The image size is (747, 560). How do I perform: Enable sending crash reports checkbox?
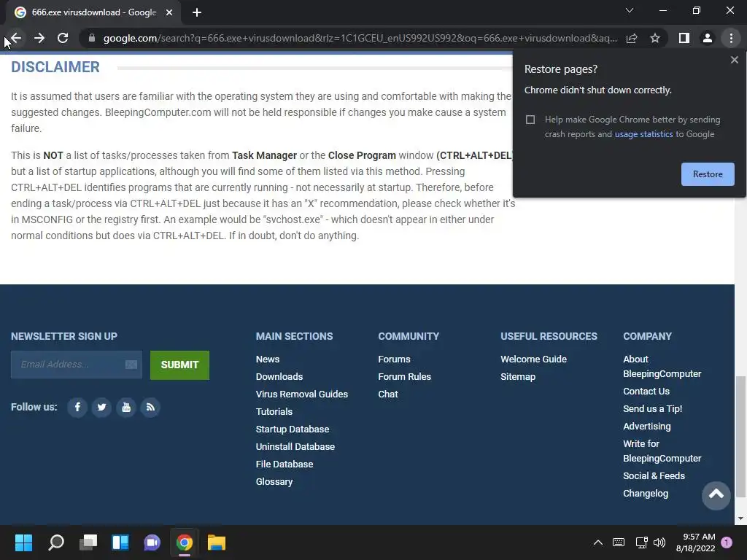pyautogui.click(x=530, y=120)
